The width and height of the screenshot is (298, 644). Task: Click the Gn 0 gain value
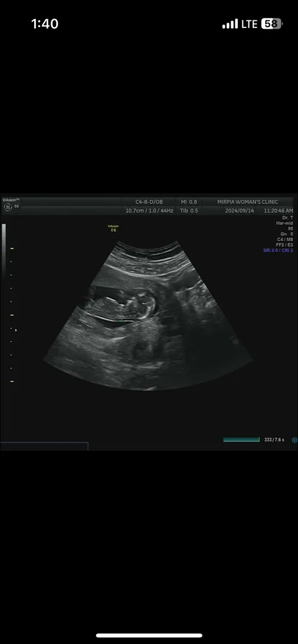tap(287, 234)
